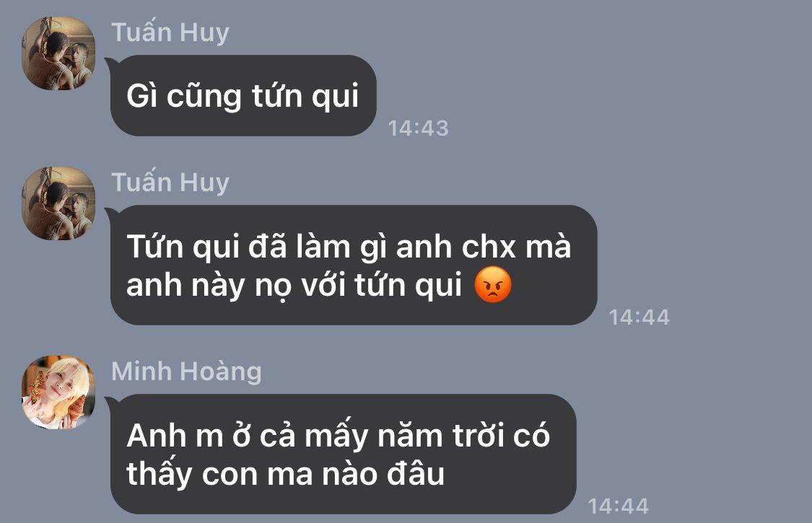Click the 14:44 timestamp beside Minh Hoàng's message
The image size is (812, 523).
pos(619,506)
